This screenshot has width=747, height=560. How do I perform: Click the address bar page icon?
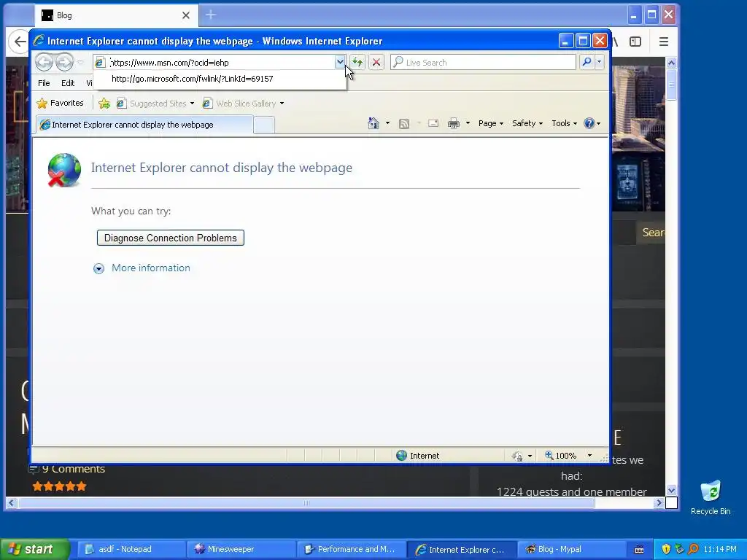[x=99, y=63]
